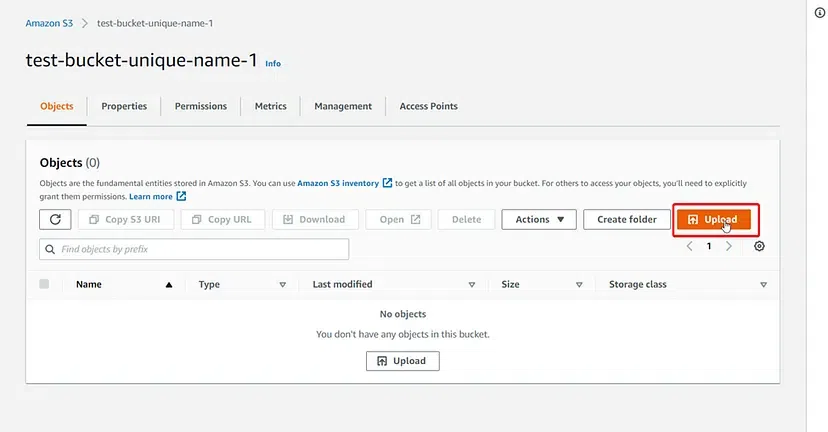Viewport: 828px width, 432px height.
Task: Click the magnifier icon in the search box
Action: [x=49, y=249]
